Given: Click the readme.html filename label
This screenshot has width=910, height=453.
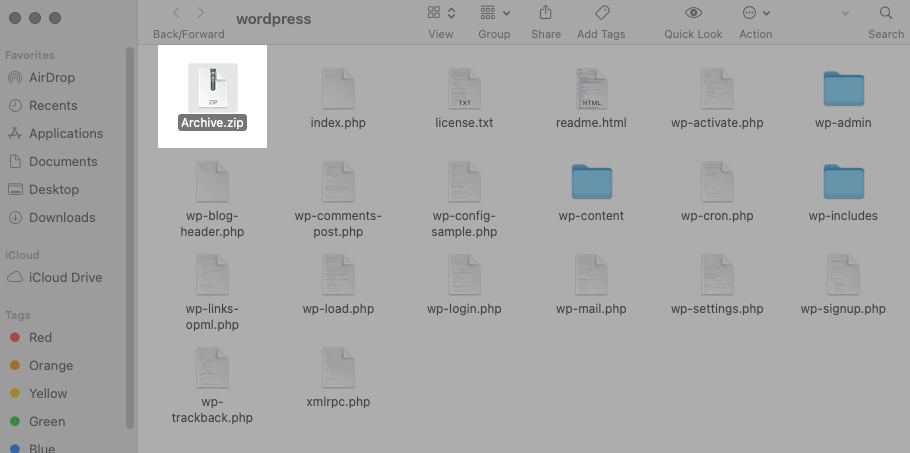Looking at the screenshot, I should pyautogui.click(x=591, y=122).
